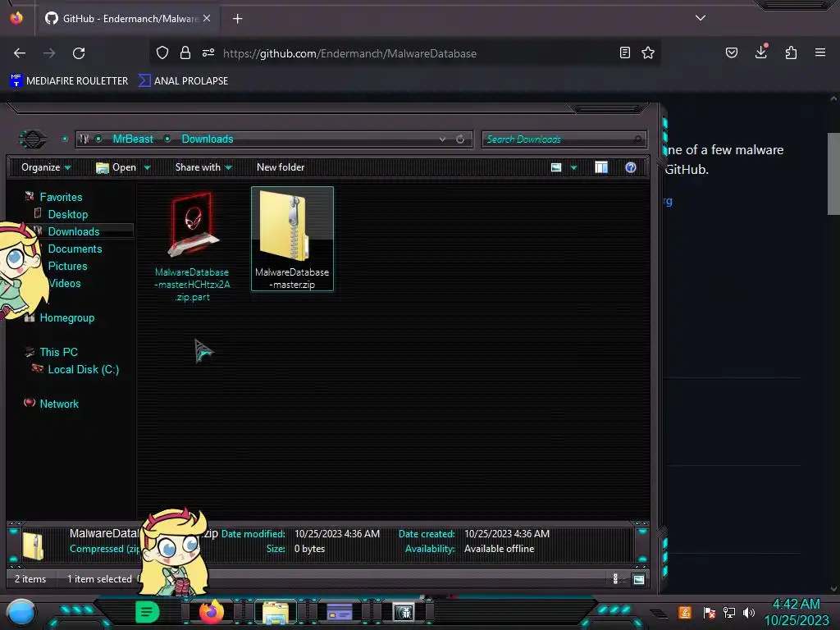This screenshot has height=630, width=840.
Task: Open site permissions icon in address bar
Action: (x=208, y=52)
